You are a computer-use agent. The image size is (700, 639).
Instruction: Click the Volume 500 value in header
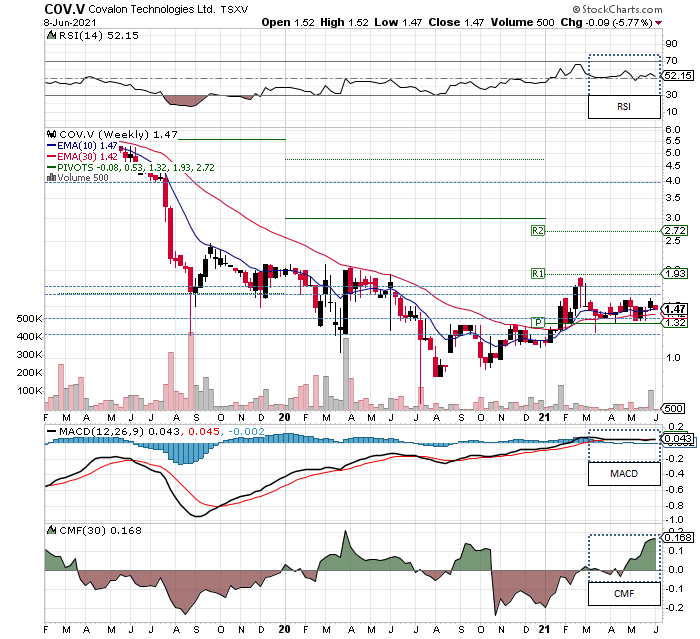(x=522, y=22)
